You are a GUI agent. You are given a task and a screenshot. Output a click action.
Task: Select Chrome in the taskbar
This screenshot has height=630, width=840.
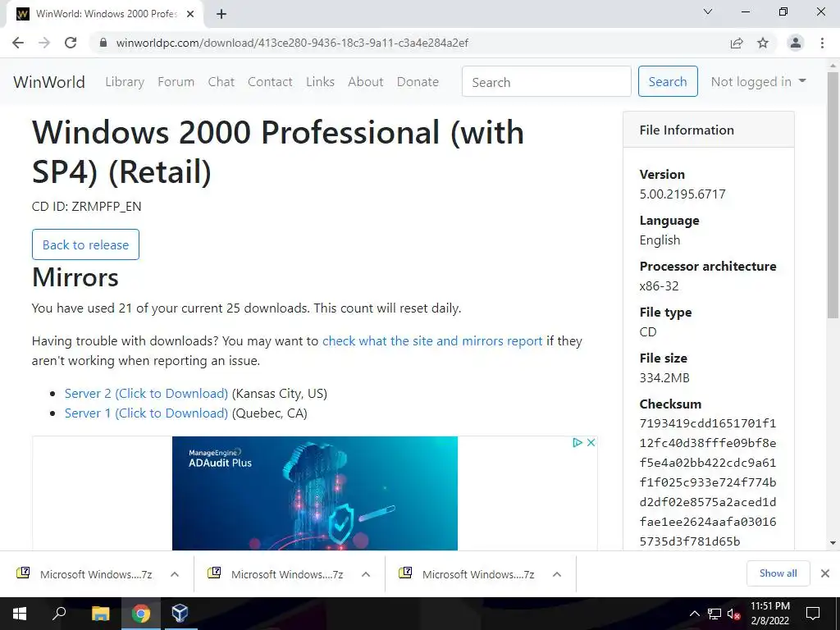[141, 614]
